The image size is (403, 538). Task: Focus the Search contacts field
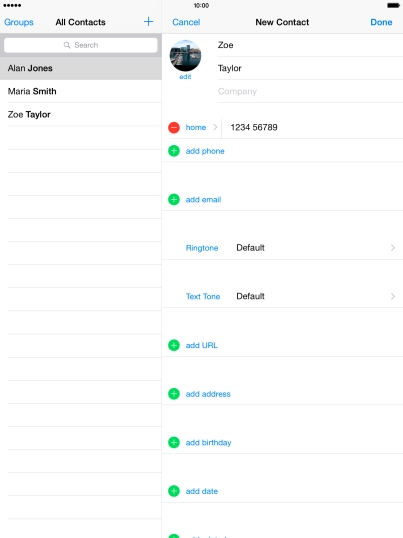(81, 45)
